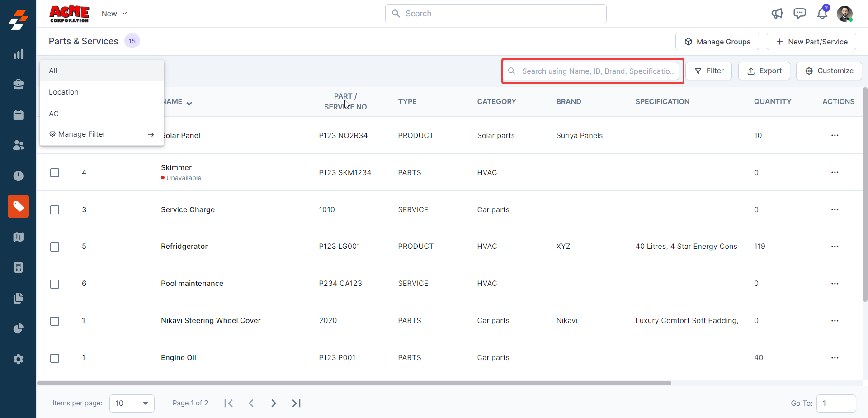Open the dashboard bar chart sidebar icon
Image resolution: width=868 pixels, height=418 pixels.
click(18, 54)
